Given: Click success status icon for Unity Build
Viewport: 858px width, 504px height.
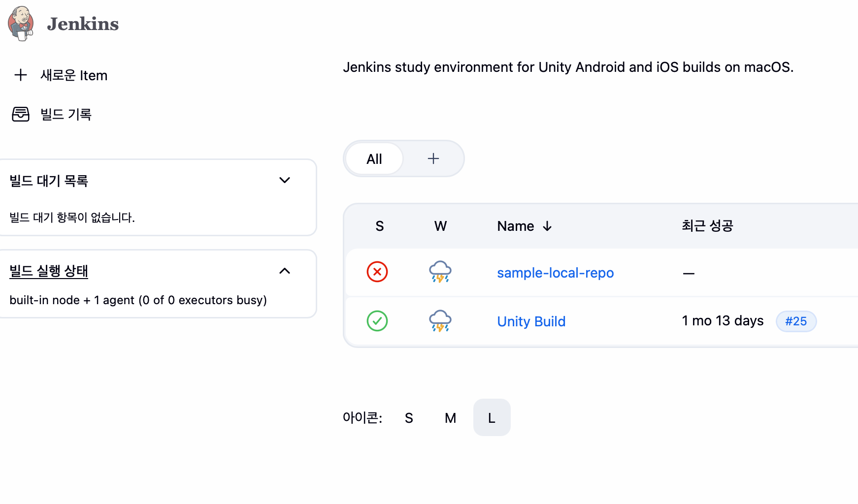Looking at the screenshot, I should click(x=377, y=321).
